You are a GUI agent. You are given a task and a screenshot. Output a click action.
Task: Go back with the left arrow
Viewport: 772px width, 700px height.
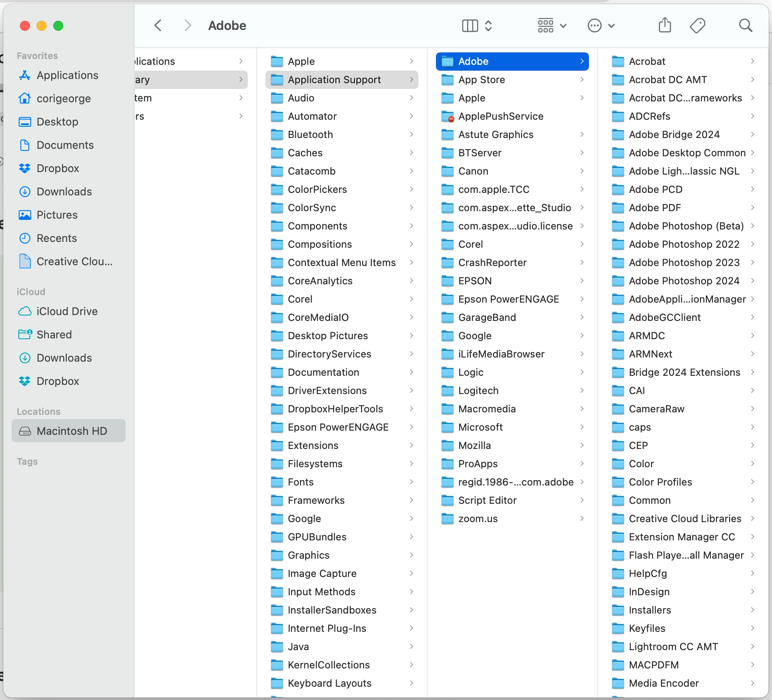coord(158,26)
